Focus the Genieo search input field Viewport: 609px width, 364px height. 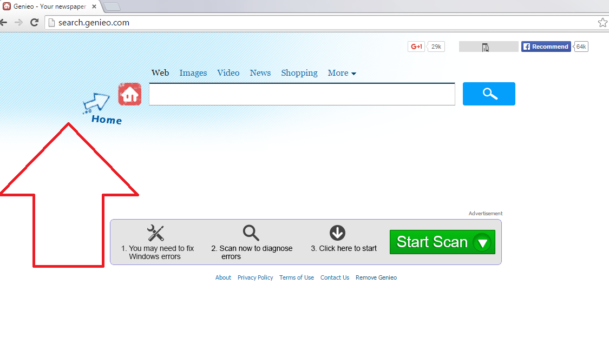(x=302, y=94)
